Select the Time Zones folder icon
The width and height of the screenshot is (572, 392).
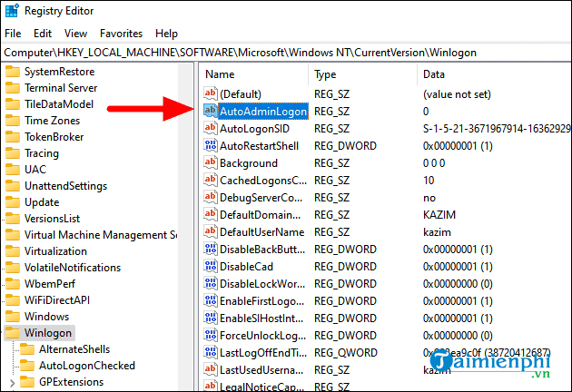tap(13, 121)
